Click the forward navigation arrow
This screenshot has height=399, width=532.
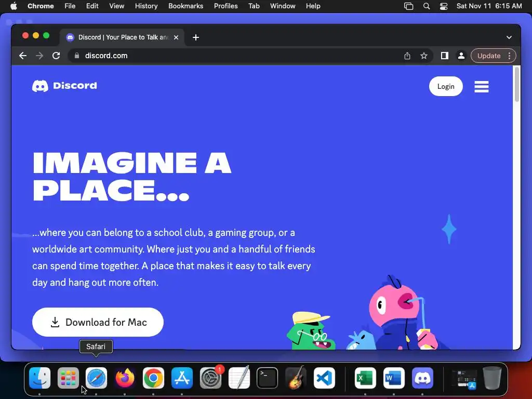pos(39,56)
